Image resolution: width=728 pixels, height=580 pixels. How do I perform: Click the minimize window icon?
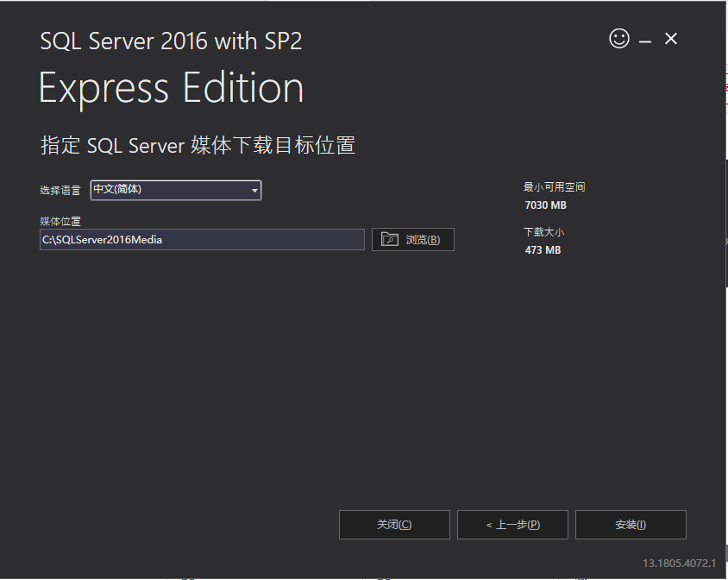click(644, 39)
